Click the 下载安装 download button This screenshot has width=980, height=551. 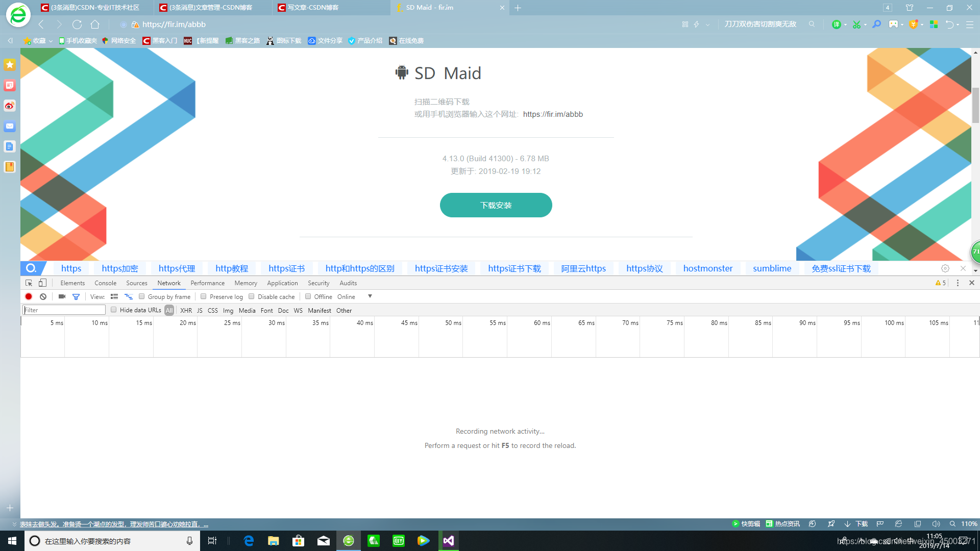point(496,205)
